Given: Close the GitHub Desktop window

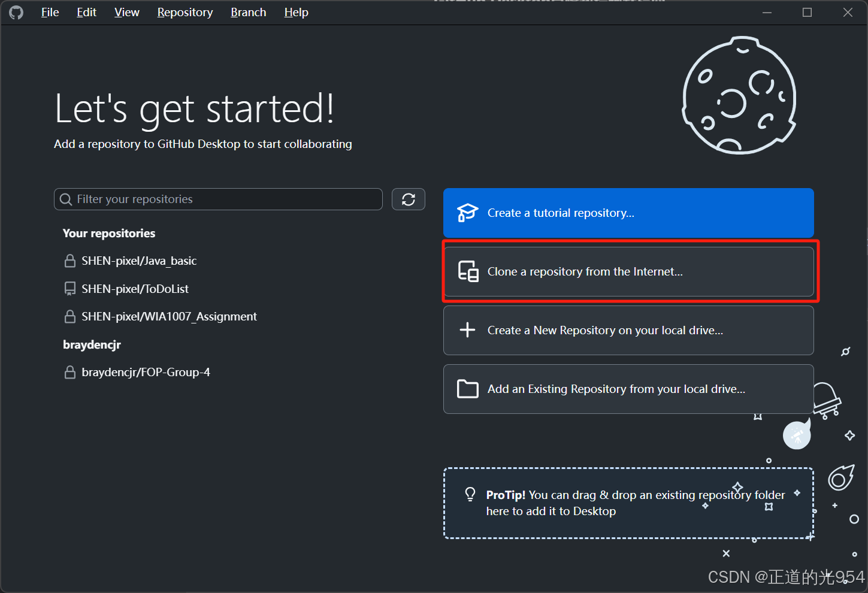Looking at the screenshot, I should pyautogui.click(x=848, y=12).
